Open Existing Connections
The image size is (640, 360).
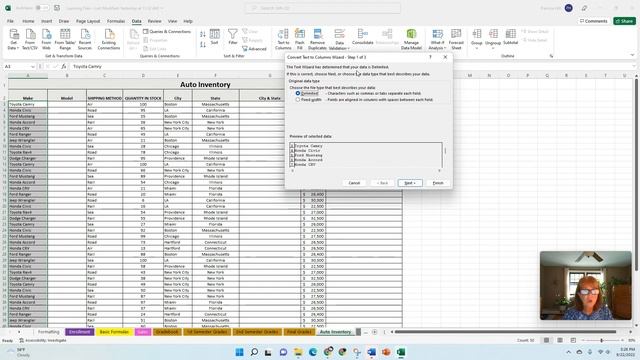point(109,39)
